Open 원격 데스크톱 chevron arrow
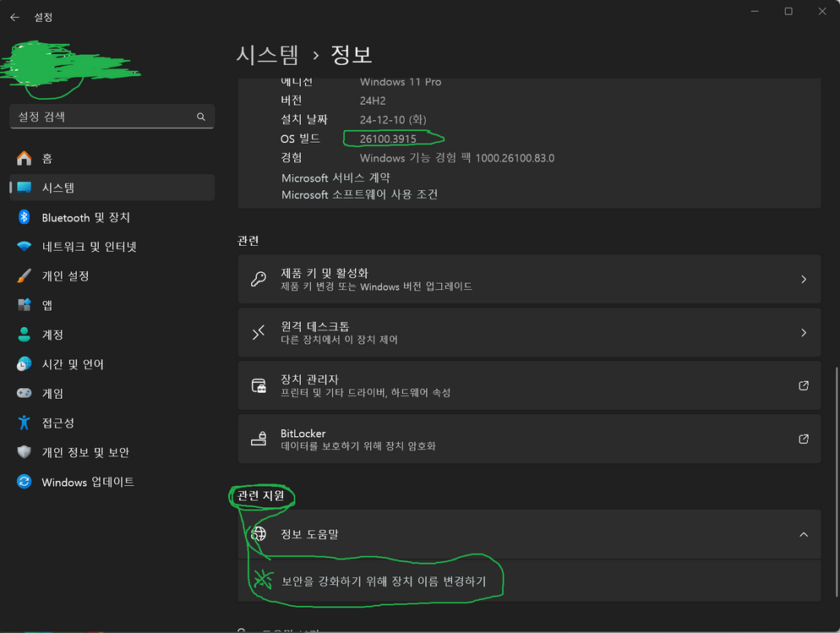This screenshot has width=840, height=633. tap(803, 333)
